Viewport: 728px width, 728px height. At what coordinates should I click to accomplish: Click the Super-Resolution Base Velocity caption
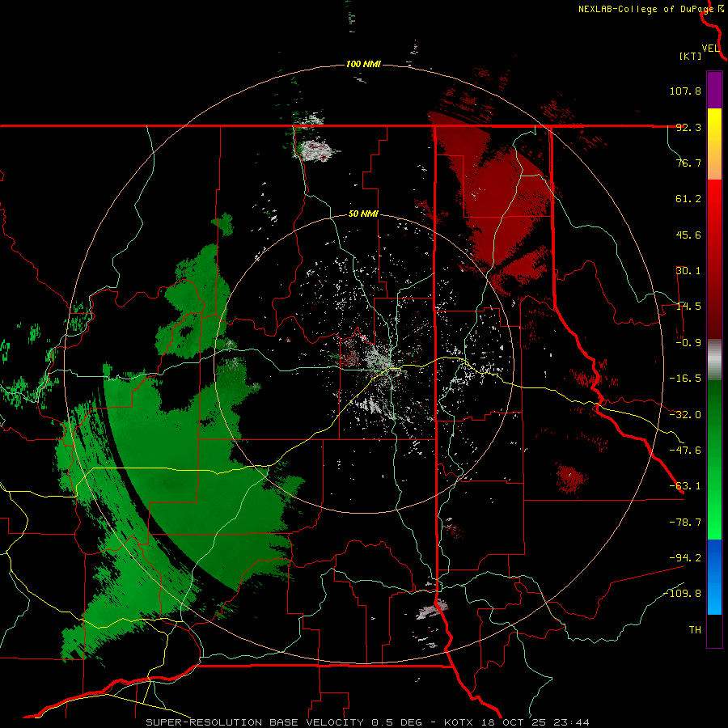click(x=368, y=722)
